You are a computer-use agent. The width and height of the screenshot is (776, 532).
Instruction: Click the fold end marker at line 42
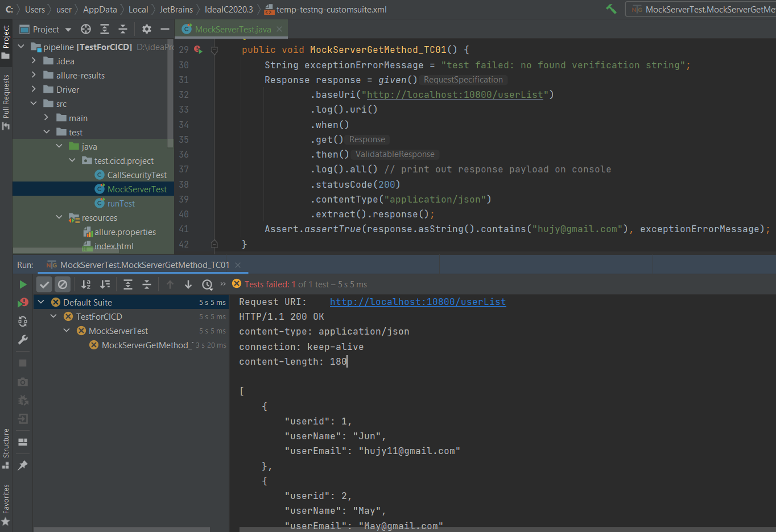coord(214,244)
